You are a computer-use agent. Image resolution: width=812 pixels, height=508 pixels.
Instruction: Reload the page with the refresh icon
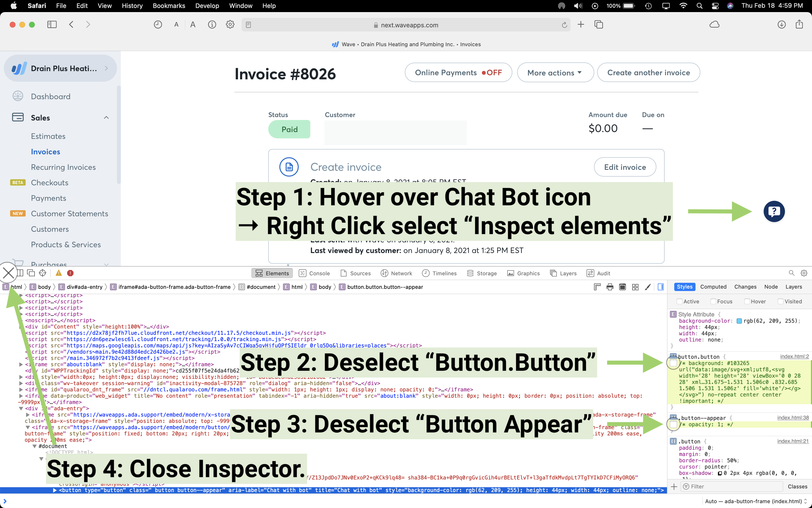pos(564,25)
